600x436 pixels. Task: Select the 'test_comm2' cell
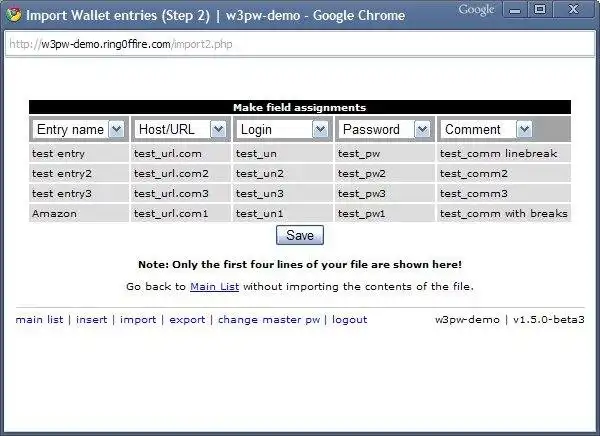[504, 173]
